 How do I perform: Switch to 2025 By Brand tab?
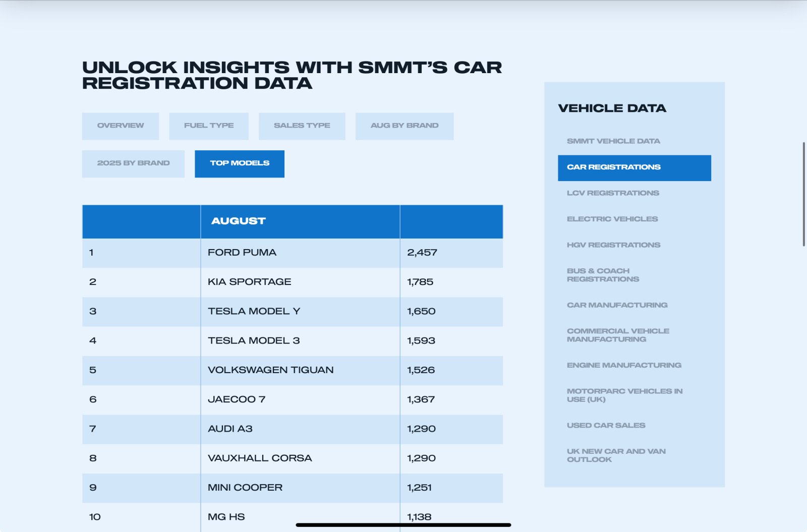click(x=133, y=163)
